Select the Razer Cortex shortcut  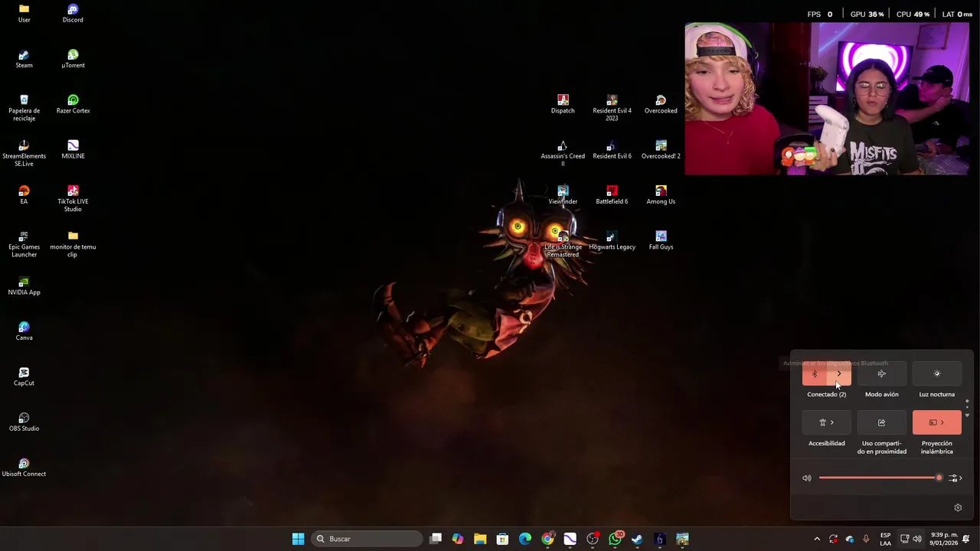pos(73,104)
